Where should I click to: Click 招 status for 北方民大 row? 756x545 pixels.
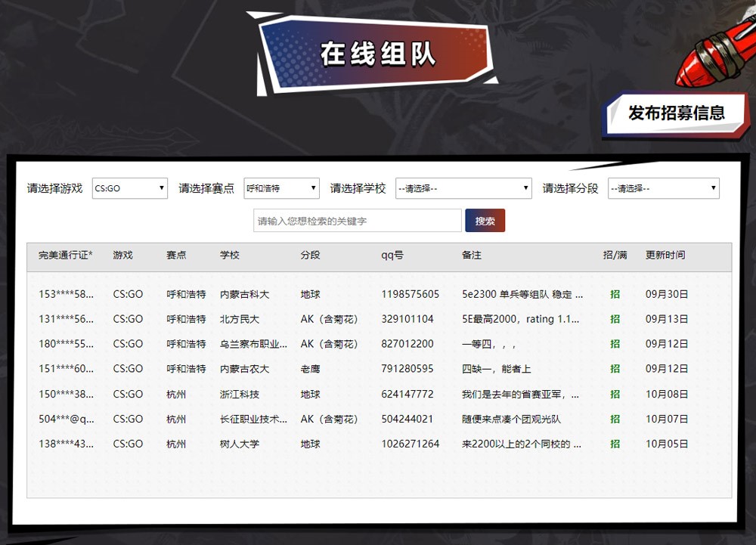(x=615, y=319)
